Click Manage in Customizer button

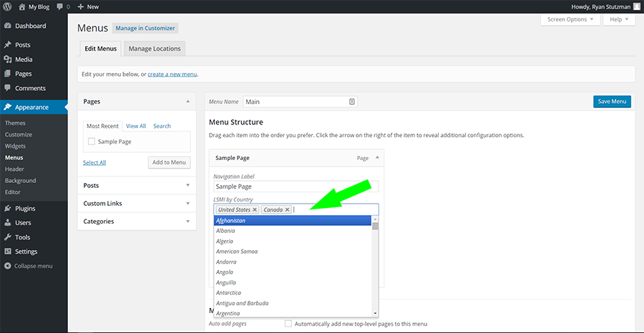pos(145,29)
